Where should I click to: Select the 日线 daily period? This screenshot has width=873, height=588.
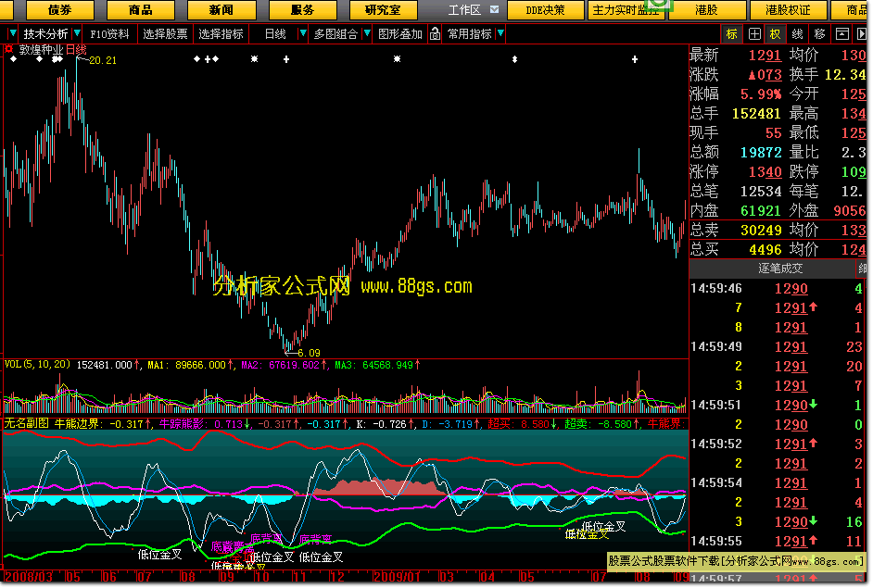click(x=275, y=34)
